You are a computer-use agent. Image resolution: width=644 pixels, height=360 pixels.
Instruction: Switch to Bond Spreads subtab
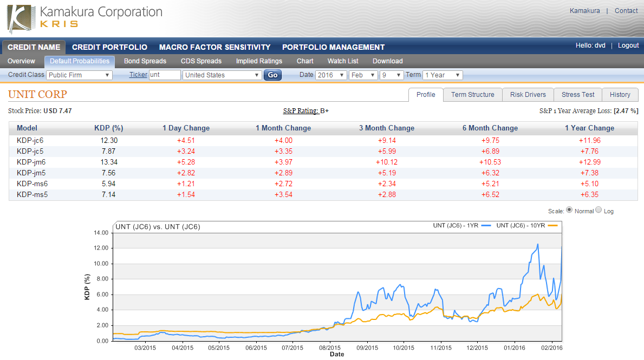pyautogui.click(x=145, y=61)
